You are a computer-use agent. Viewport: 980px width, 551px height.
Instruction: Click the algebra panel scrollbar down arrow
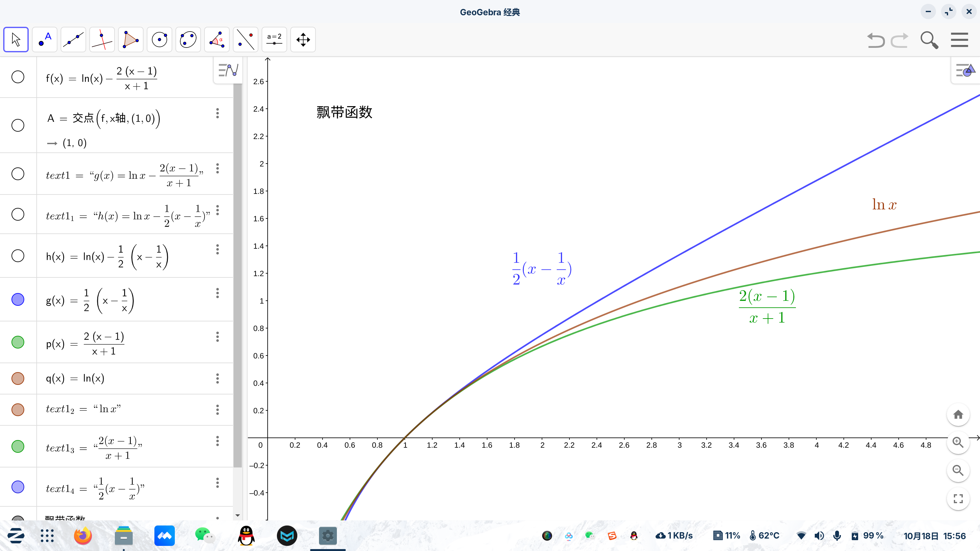(238, 515)
